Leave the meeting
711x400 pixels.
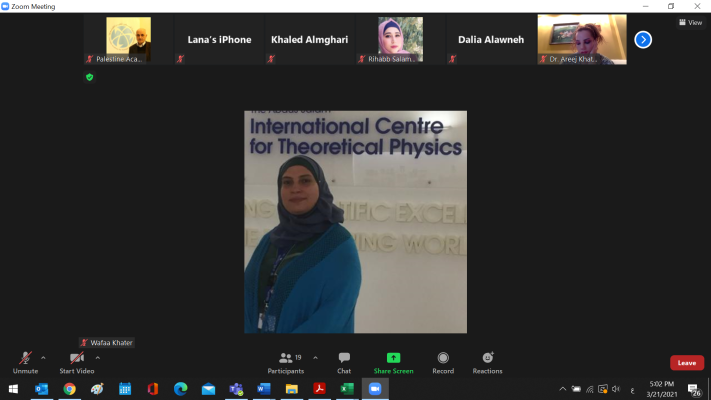(x=686, y=362)
